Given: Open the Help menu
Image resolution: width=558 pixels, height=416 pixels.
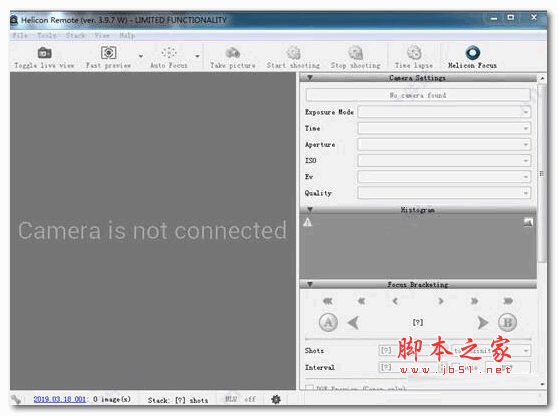Looking at the screenshot, I should (127, 35).
